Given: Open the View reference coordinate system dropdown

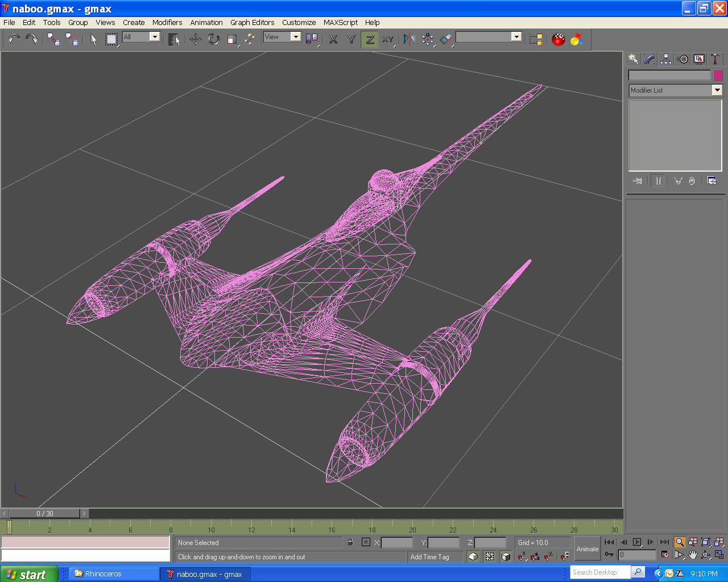Looking at the screenshot, I should click(282, 36).
